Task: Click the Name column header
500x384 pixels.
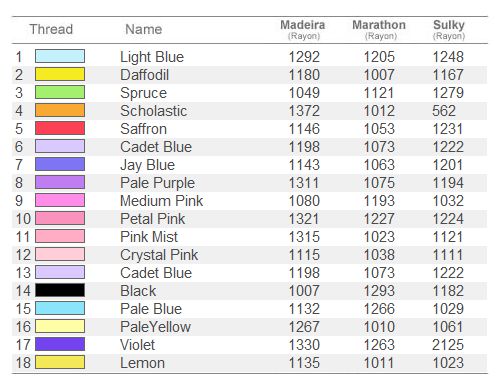Action: click(x=144, y=29)
